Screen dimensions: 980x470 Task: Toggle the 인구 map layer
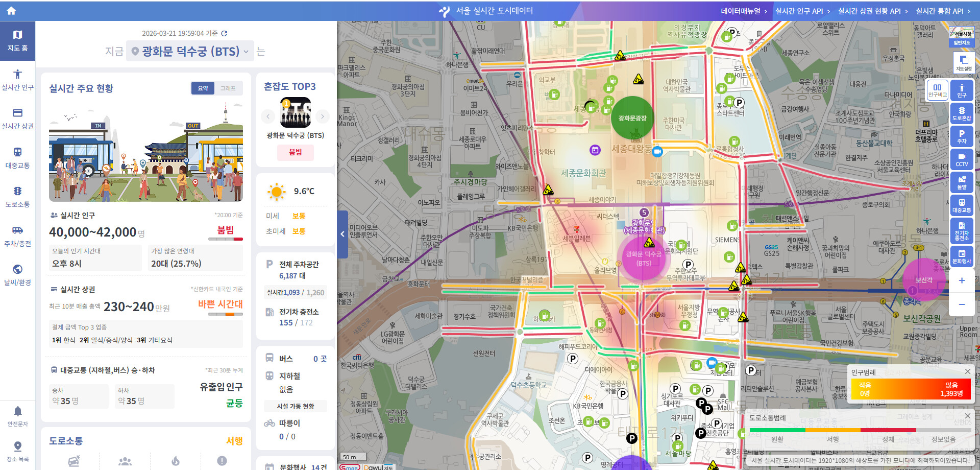pyautogui.click(x=962, y=90)
